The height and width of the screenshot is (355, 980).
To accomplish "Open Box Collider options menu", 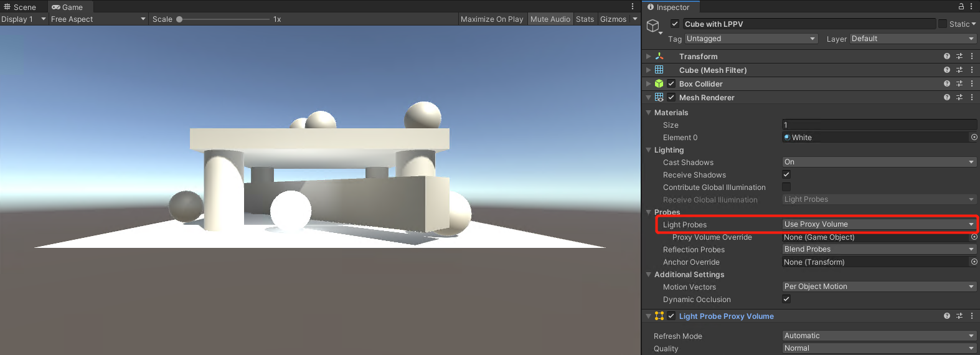I will pos(972,83).
